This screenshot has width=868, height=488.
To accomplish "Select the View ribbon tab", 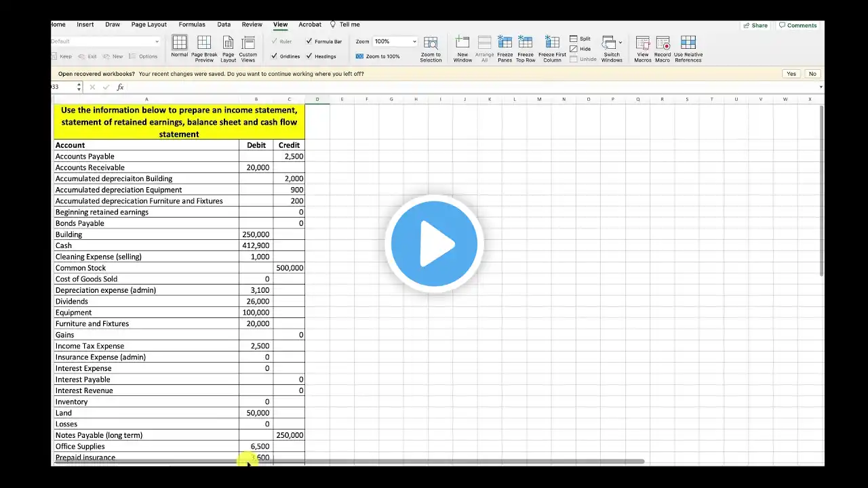I will [x=281, y=24].
